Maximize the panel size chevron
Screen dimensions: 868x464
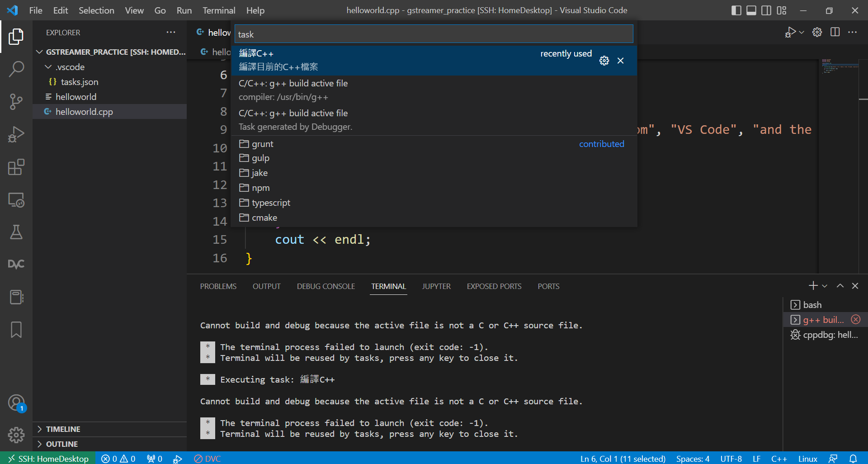[840, 286]
